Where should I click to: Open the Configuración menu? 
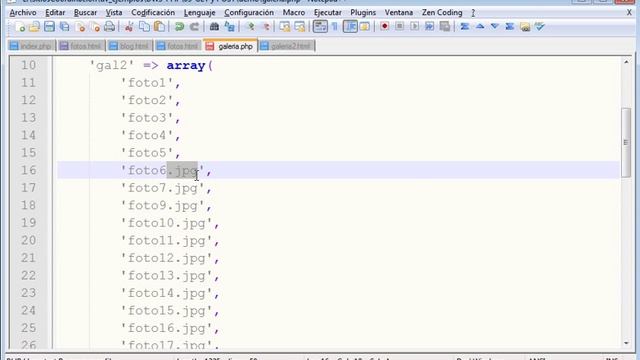(x=249, y=13)
